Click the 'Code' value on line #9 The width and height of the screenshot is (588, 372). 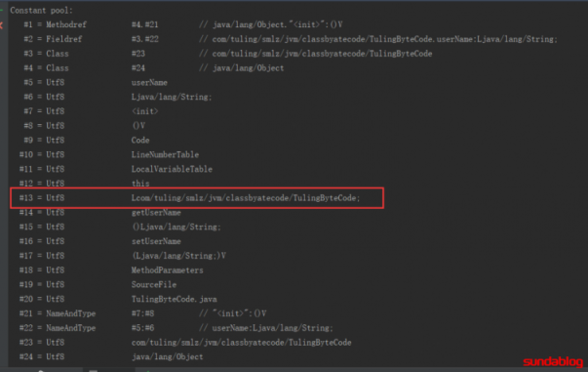140,141
